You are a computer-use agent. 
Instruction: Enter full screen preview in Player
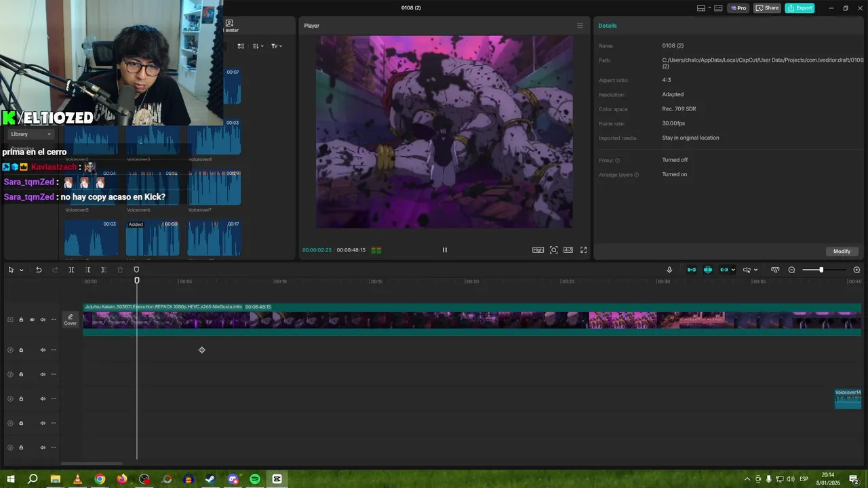[x=583, y=250]
